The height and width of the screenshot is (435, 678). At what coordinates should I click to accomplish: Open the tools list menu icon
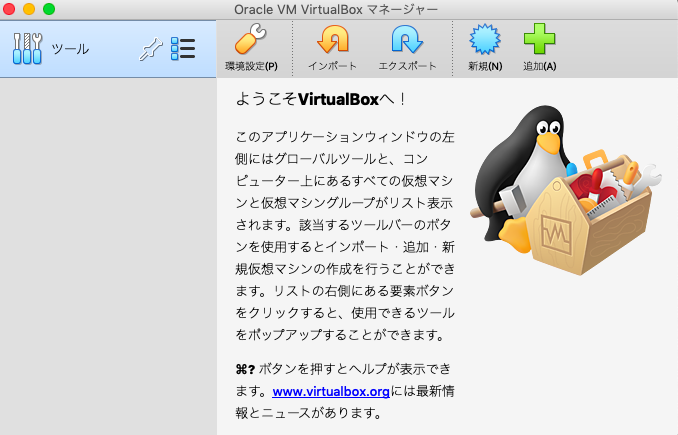183,48
